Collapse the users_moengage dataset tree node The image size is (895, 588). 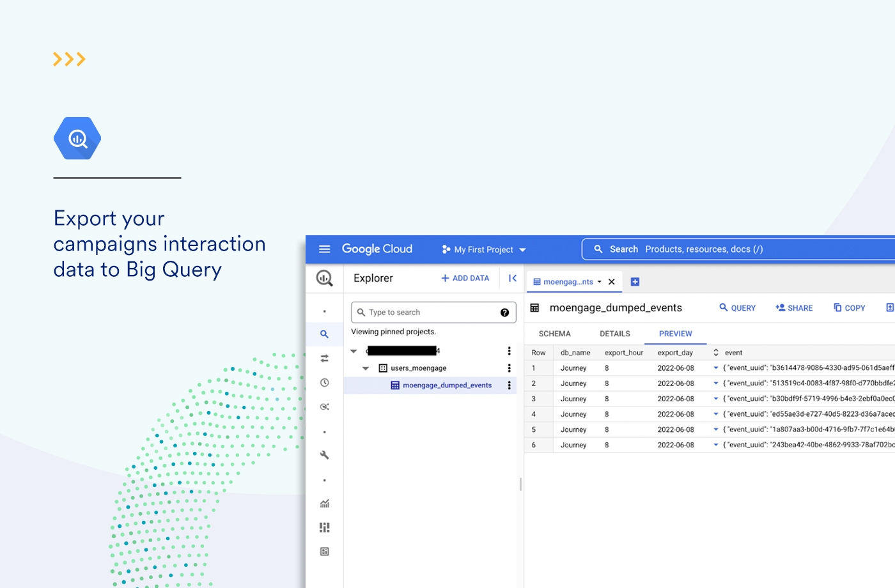coord(366,368)
